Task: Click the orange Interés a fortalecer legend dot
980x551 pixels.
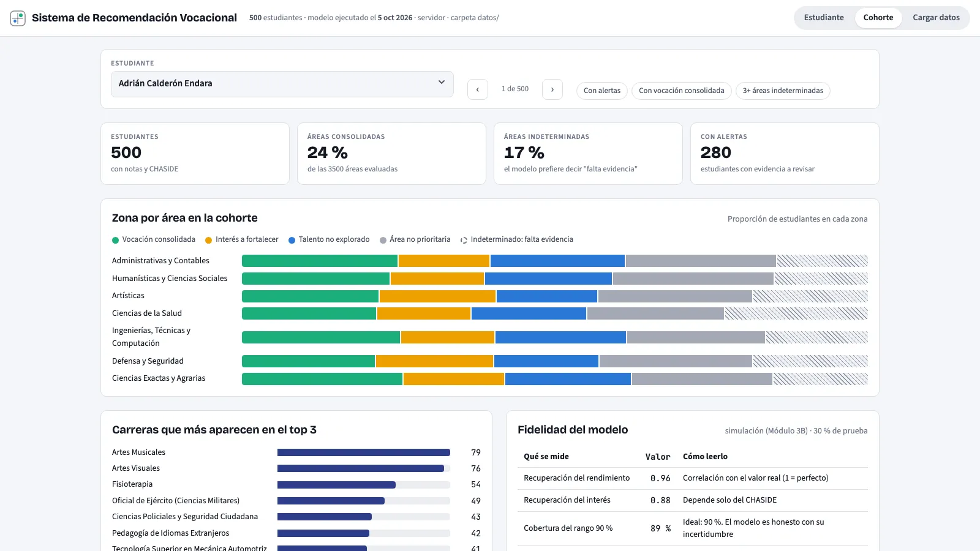Action: pos(209,240)
